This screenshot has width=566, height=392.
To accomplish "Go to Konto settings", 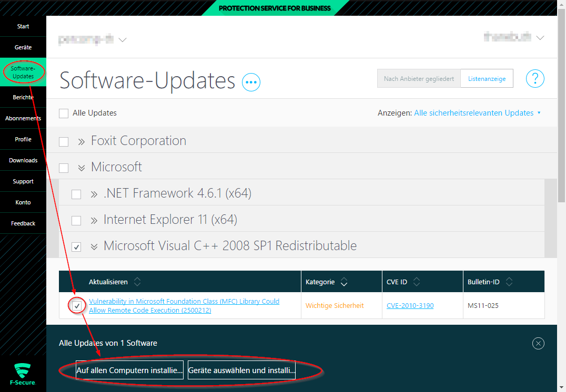I will (x=23, y=202).
